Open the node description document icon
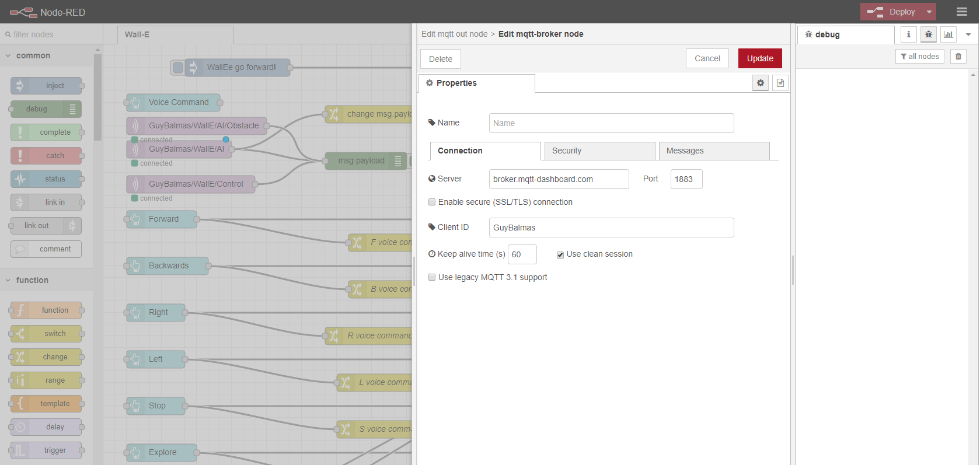Image resolution: width=980 pixels, height=465 pixels. coord(780,83)
